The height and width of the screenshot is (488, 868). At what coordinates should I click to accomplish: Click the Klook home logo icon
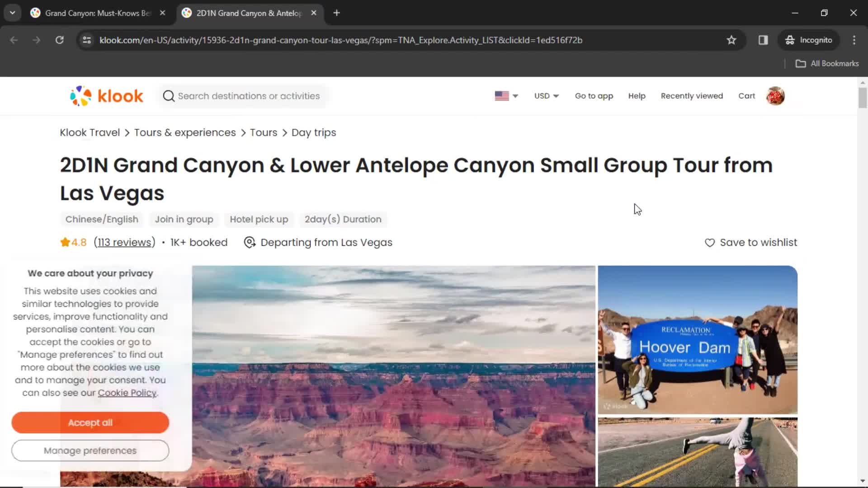(106, 96)
